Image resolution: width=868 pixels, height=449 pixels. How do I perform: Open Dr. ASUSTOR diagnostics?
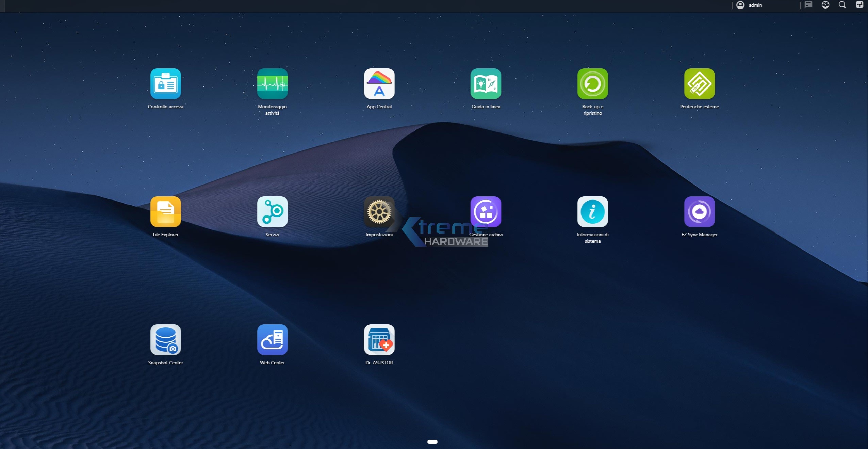coord(379,340)
